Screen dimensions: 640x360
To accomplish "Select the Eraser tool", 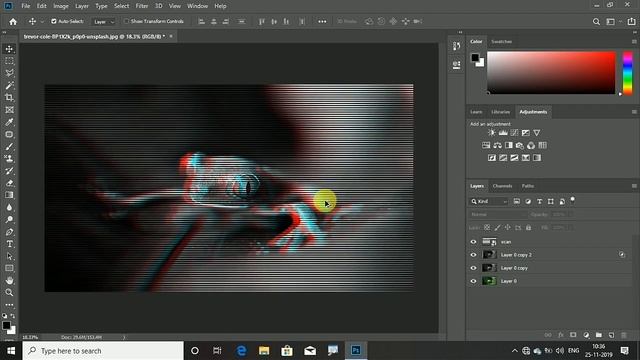I will click(9, 183).
